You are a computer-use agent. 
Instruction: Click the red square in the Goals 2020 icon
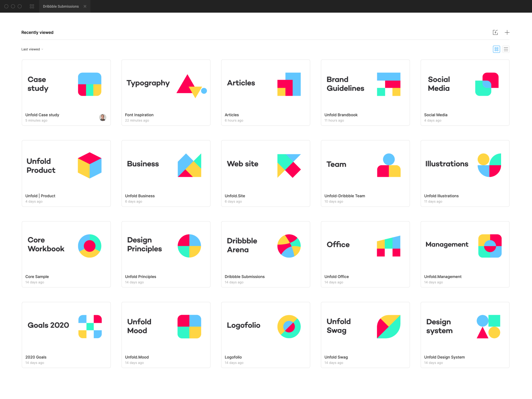pyautogui.click(x=97, y=319)
